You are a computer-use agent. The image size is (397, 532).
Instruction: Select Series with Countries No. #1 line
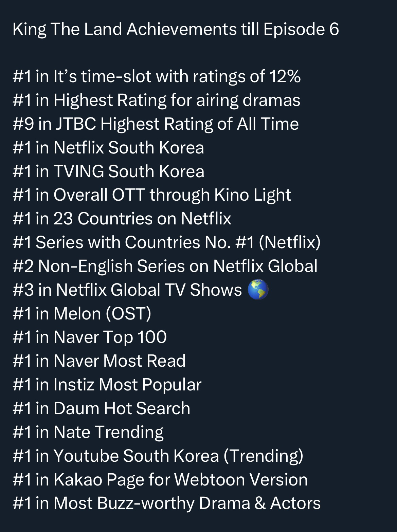click(167, 242)
